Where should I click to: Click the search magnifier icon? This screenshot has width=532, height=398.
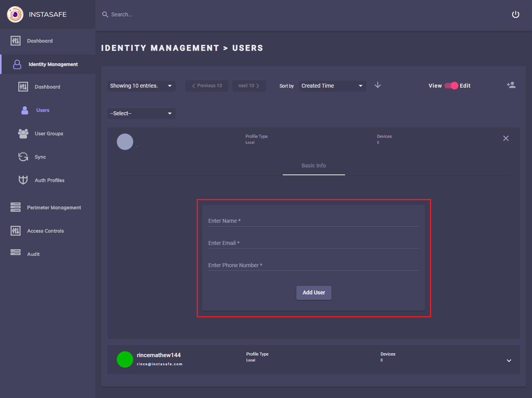pyautogui.click(x=105, y=14)
